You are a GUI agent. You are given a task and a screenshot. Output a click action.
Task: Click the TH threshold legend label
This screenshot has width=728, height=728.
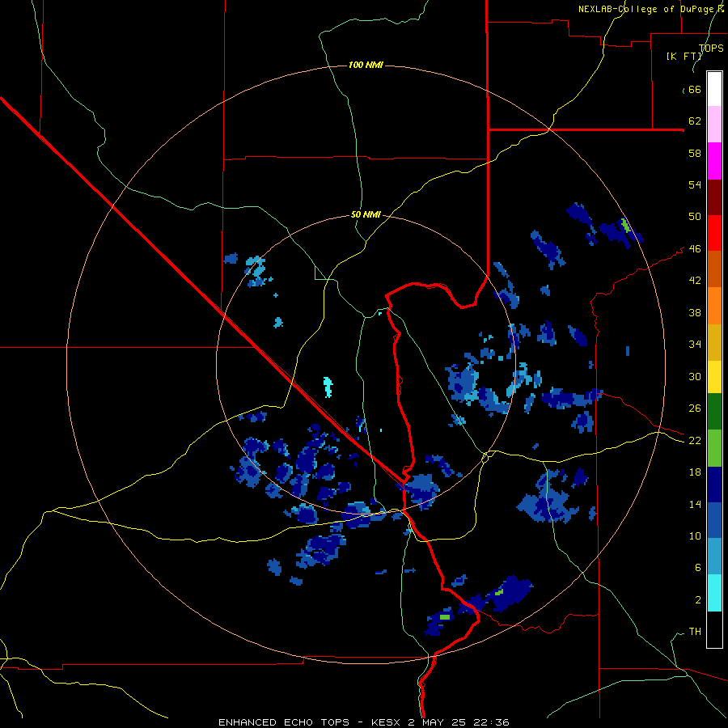[x=695, y=632]
